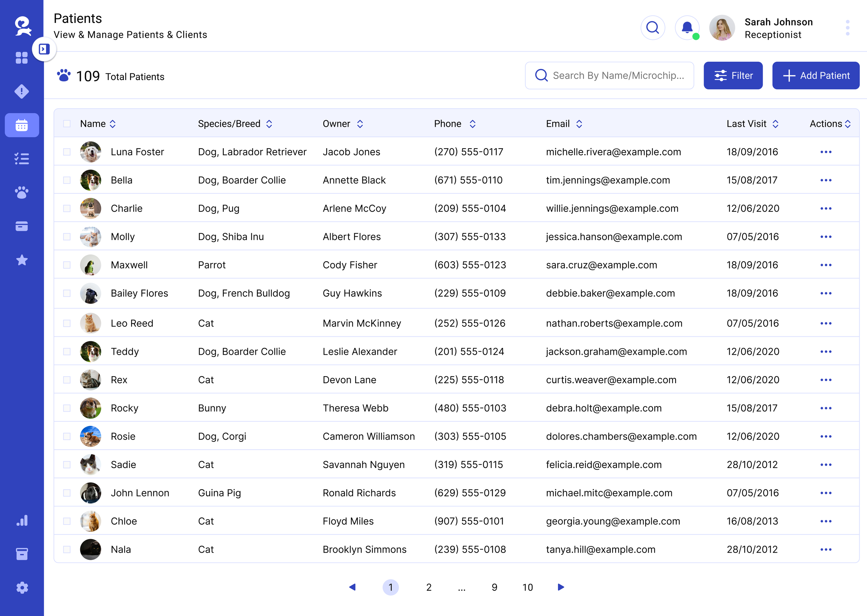Click the checklist tasks icon in sidebar
This screenshot has width=867, height=616.
point(22,159)
